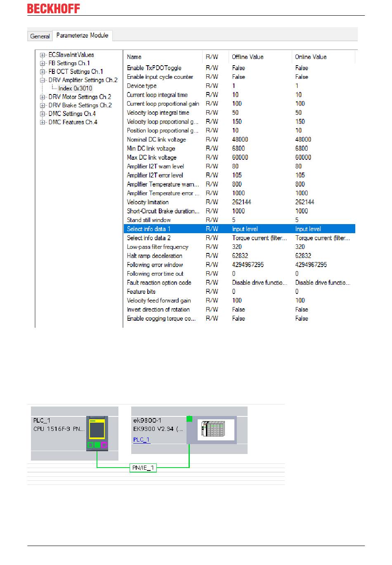Select the PN/IE_1 network label

(143, 468)
